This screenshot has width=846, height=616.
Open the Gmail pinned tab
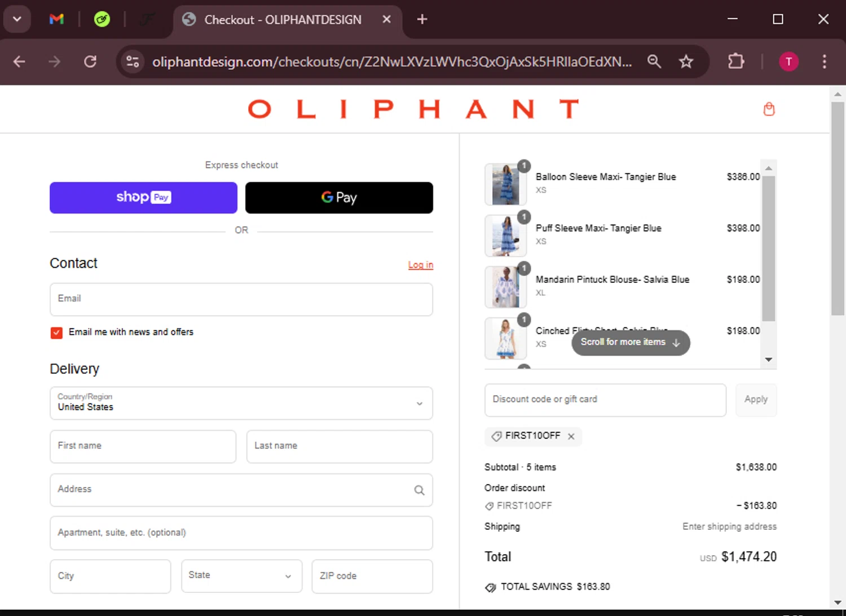tap(56, 19)
